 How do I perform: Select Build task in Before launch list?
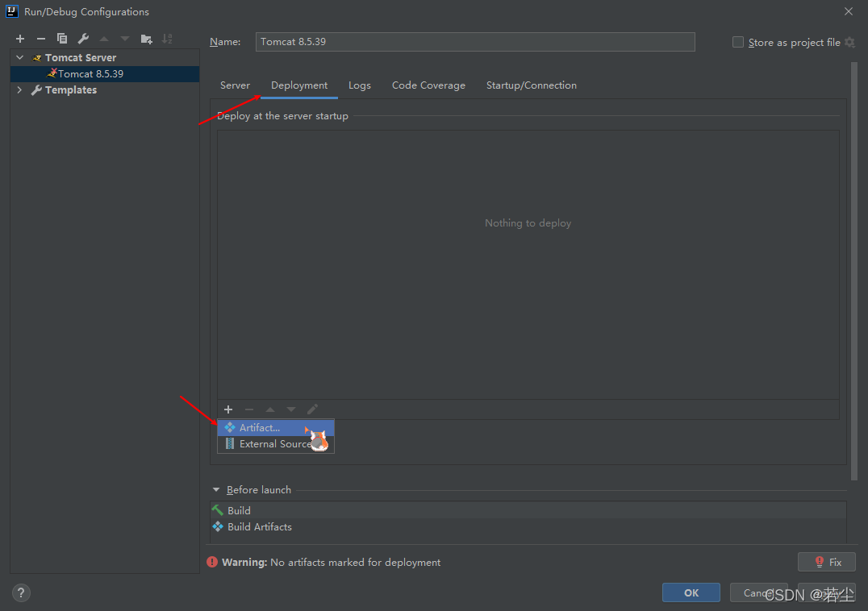(x=528, y=510)
